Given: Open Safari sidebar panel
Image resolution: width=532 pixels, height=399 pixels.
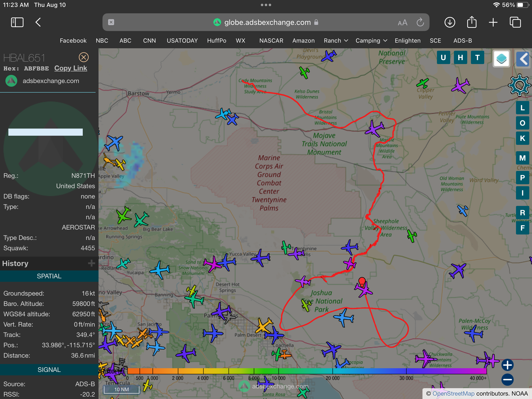Looking at the screenshot, I should tap(17, 22).
